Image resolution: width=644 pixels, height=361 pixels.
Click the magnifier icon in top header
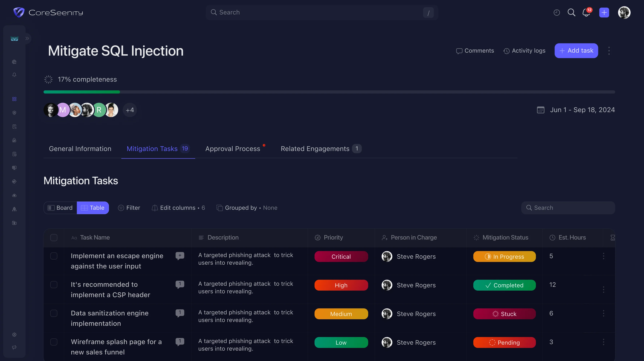coord(571,12)
